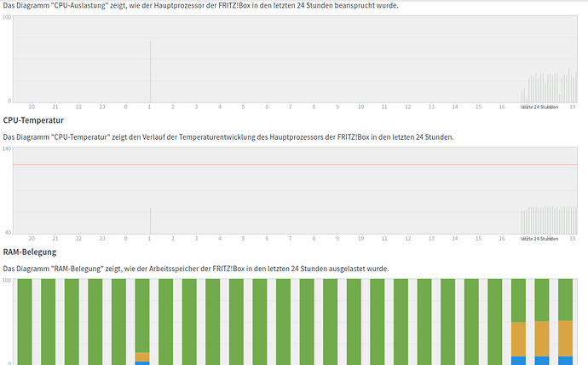
Task: Click orange segment of third-from-last RAM bar
Action: (x=518, y=339)
